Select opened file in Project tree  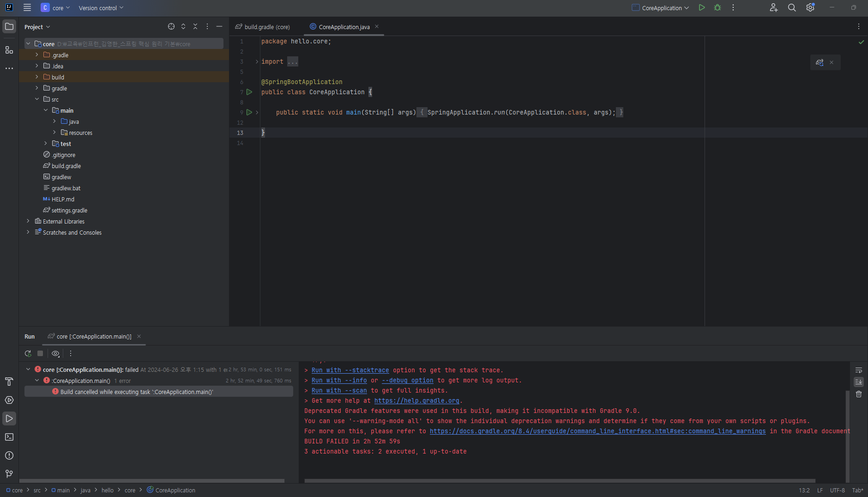(171, 26)
